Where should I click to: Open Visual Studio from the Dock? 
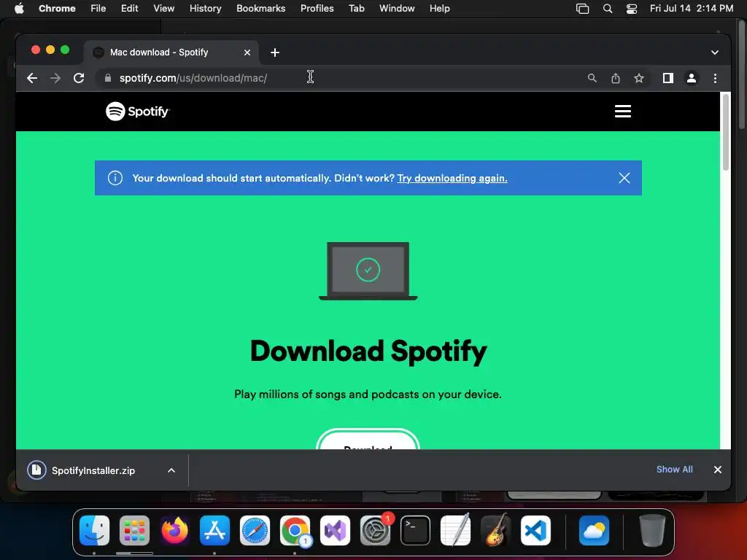point(335,531)
